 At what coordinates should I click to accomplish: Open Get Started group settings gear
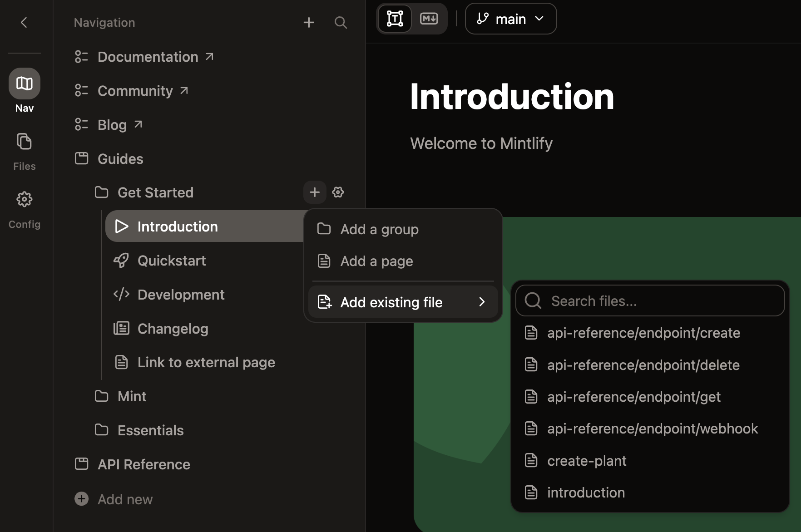(338, 192)
